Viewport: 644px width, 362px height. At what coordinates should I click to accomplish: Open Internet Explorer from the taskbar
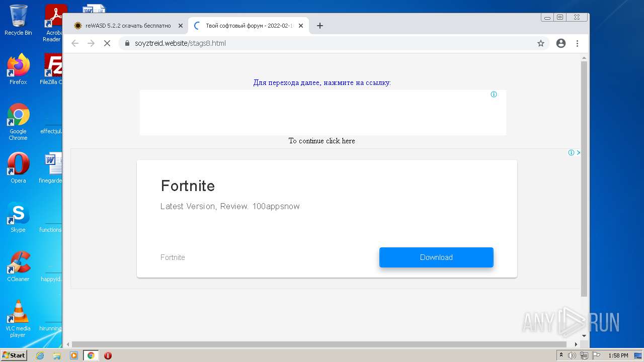tap(40, 355)
